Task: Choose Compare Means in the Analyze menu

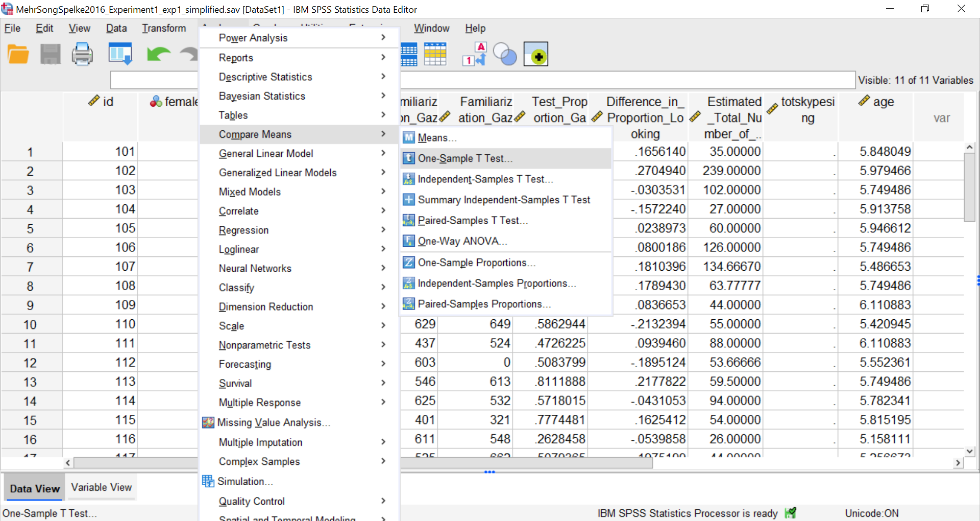Action: [299, 134]
